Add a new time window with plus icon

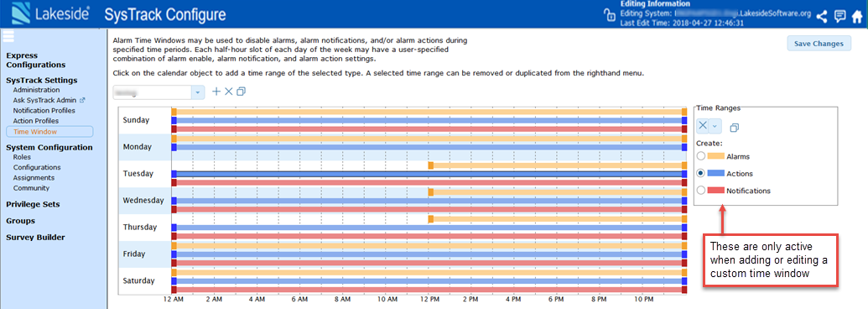216,92
